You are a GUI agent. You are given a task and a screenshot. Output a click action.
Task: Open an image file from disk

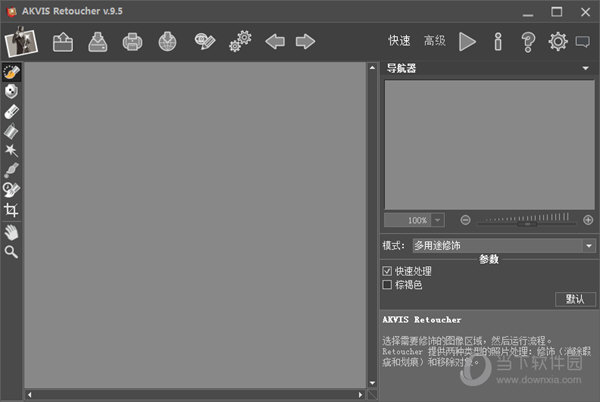click(63, 42)
